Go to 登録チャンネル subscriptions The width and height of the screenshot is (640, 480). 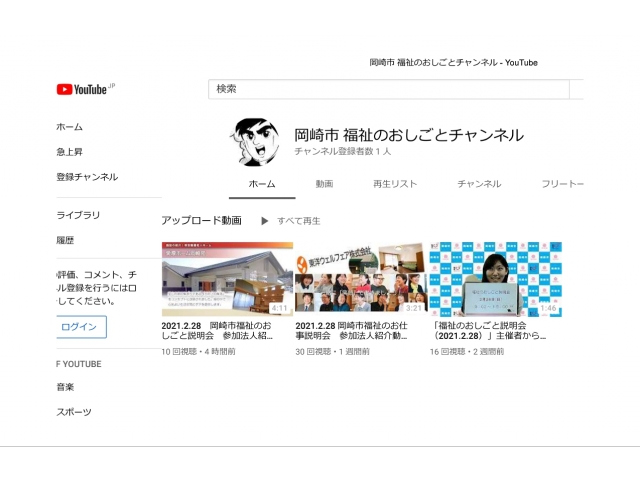87,177
